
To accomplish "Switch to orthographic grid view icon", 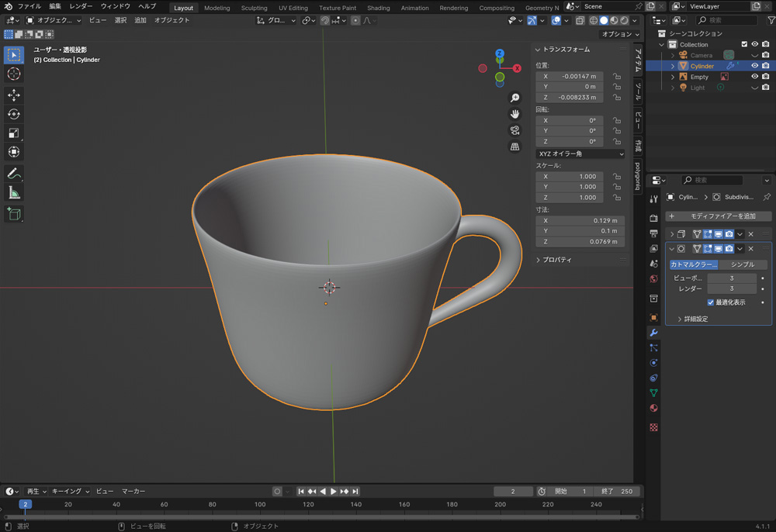I will pos(514,147).
